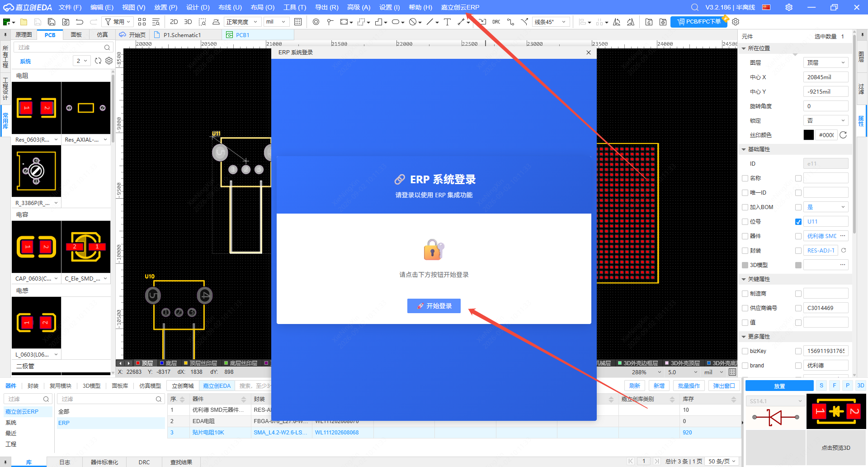
Task: Select the line drawing tool
Action: click(x=430, y=22)
